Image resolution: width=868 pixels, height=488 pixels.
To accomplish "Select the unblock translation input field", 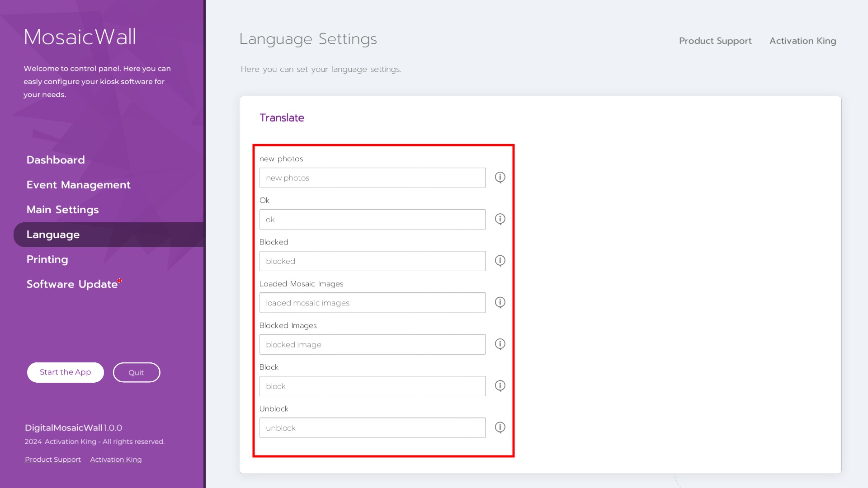I will point(372,428).
